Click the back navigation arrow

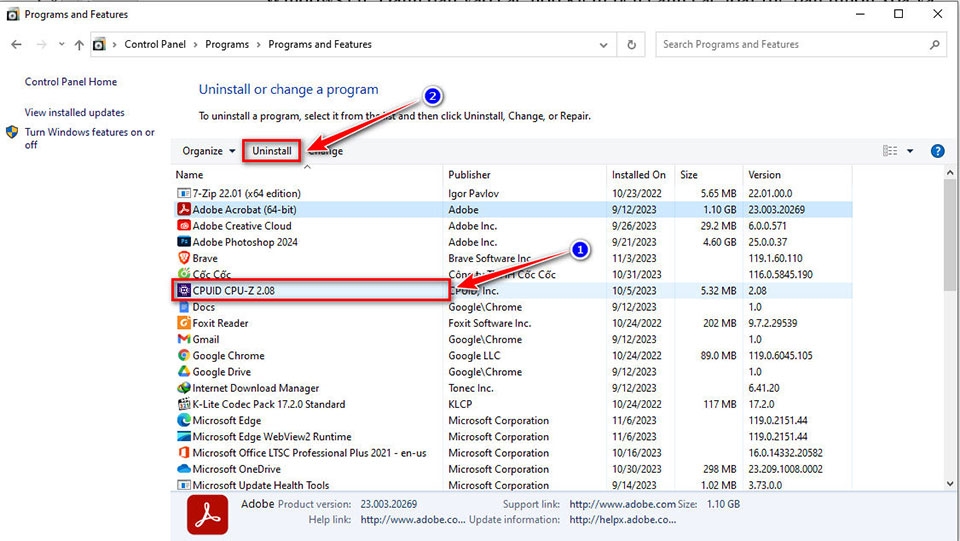point(17,45)
